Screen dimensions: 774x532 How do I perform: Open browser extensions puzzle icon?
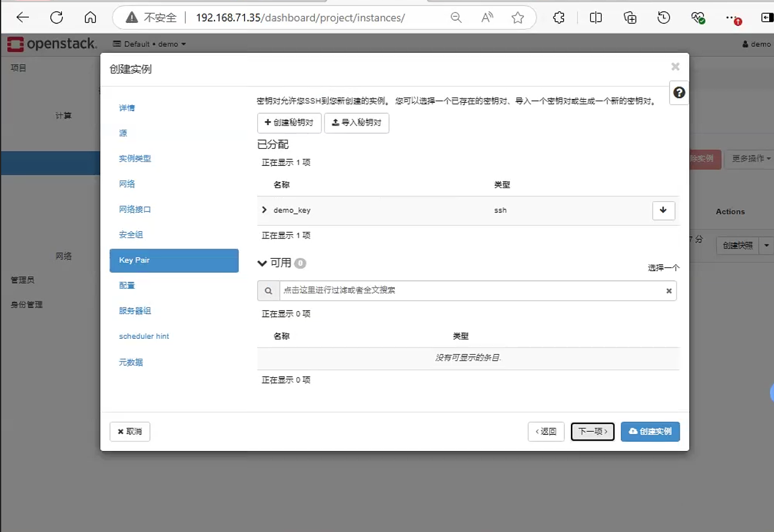[x=559, y=18]
